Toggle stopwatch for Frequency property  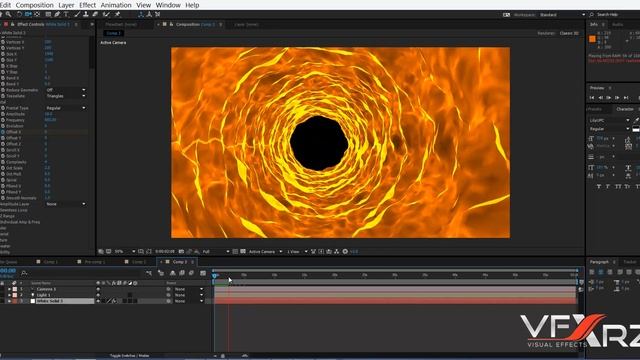(x=3, y=120)
